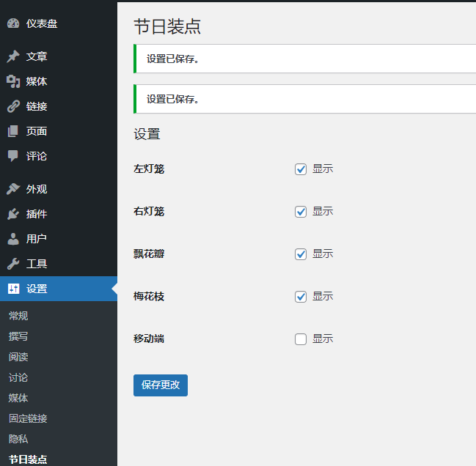Screen dimensions: 476x466
Task: Click the Posts pushpin icon
Action: click(x=13, y=56)
